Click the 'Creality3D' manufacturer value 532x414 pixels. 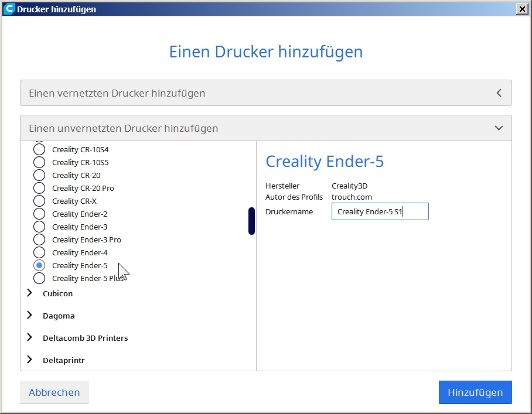tap(349, 186)
